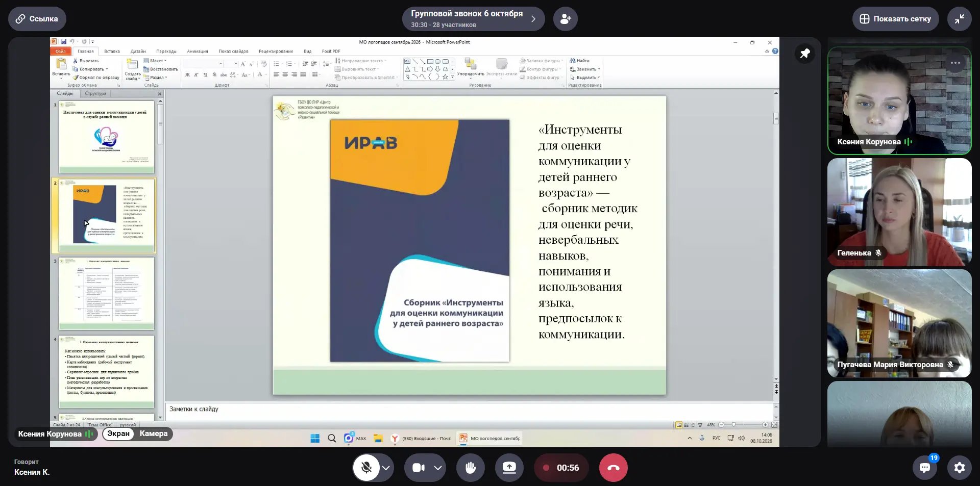Toggle microphone mute in the call controls
980x486 pixels.
click(x=366, y=468)
